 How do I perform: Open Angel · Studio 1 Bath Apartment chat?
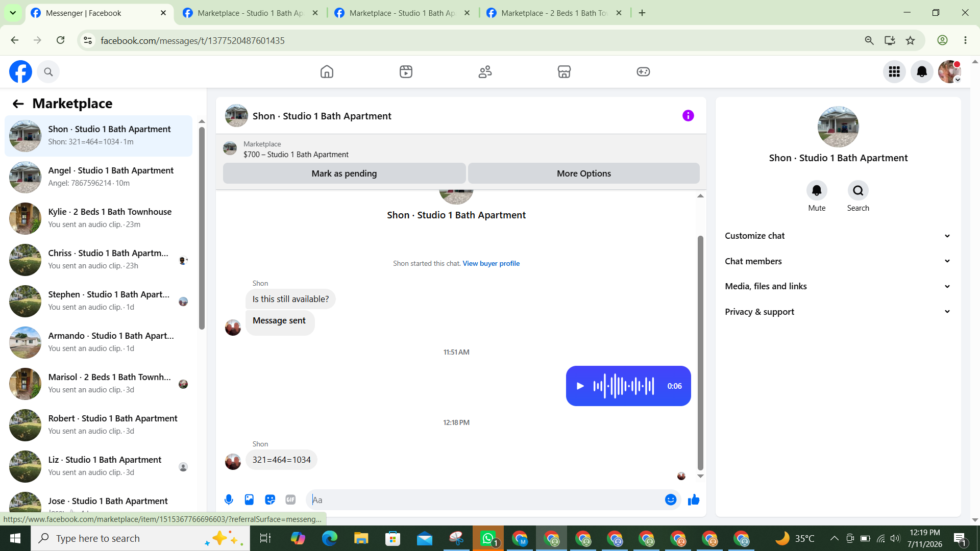pos(99,177)
